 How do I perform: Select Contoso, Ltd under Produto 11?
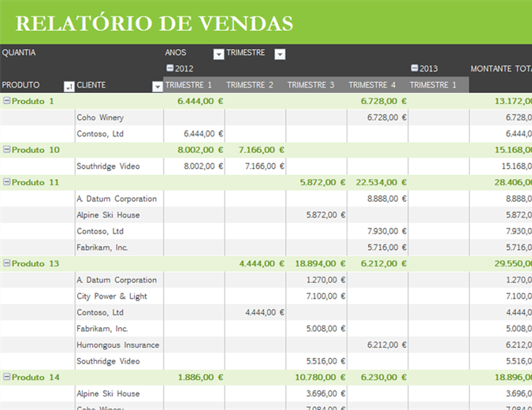[x=100, y=231]
